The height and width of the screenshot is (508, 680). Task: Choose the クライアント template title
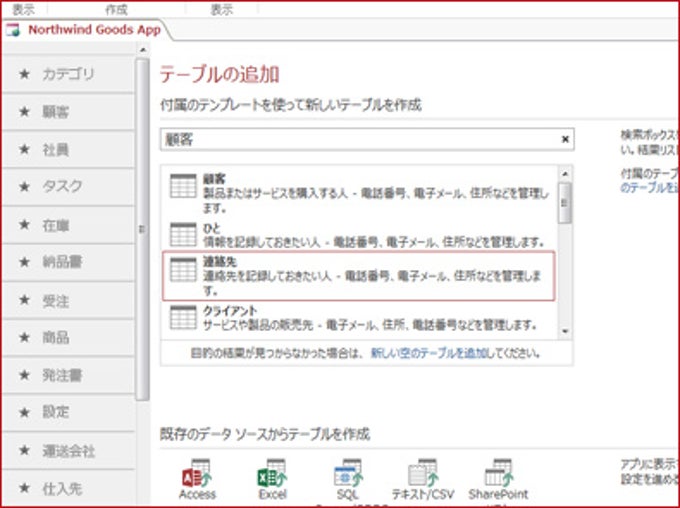pos(230,311)
